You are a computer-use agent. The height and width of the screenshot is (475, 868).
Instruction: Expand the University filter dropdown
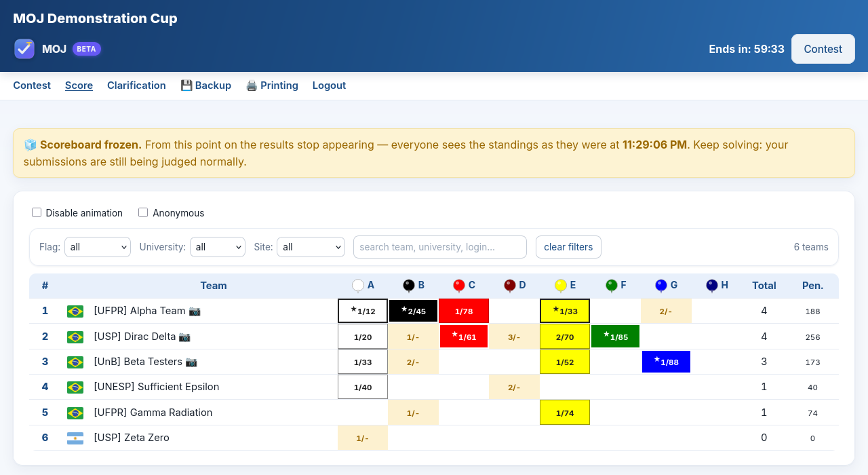click(218, 247)
